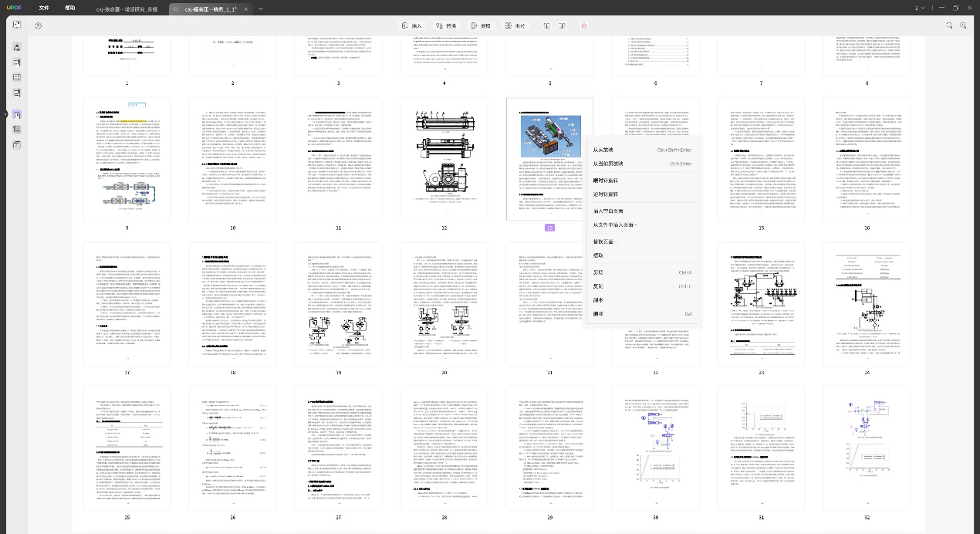This screenshot has height=534, width=980.
Task: Click the red delete page trash icon
Action: [584, 25]
